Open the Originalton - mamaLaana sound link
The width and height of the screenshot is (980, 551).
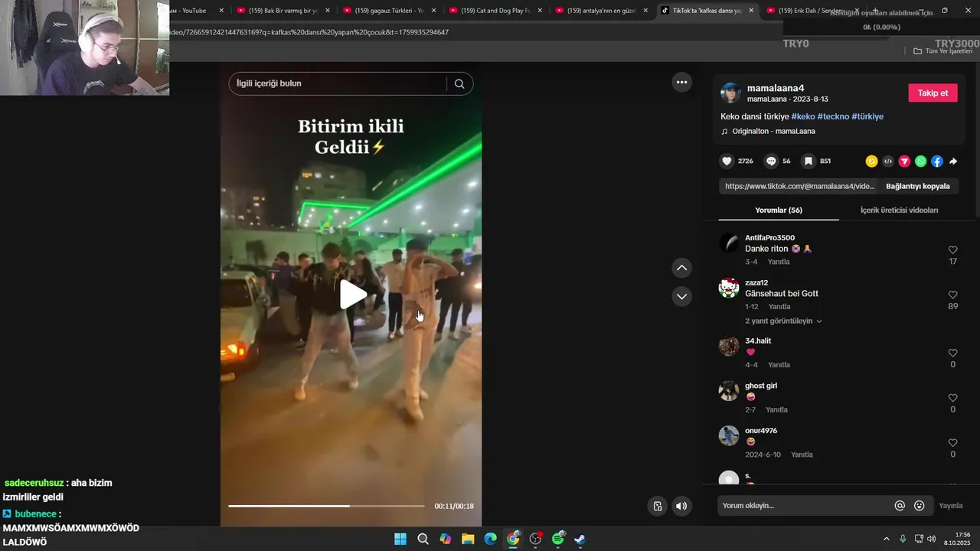pyautogui.click(x=773, y=132)
